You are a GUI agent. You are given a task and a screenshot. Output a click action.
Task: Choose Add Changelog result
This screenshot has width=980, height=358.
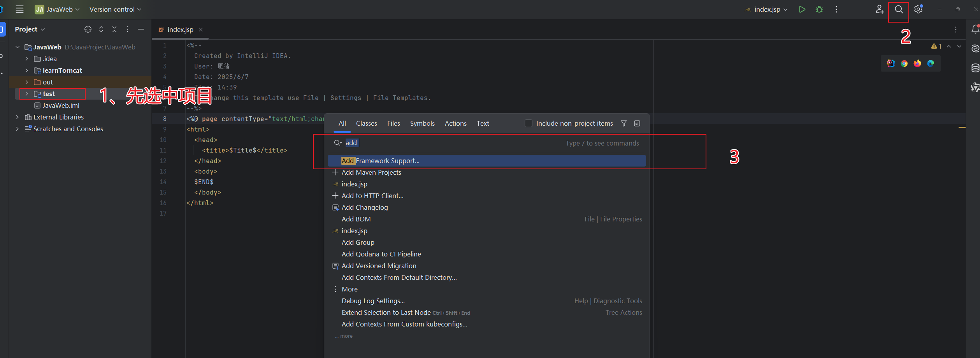487,207
